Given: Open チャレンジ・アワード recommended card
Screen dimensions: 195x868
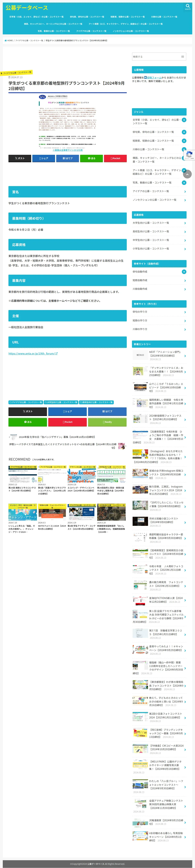Looking at the screenshot, I should [23, 519].
